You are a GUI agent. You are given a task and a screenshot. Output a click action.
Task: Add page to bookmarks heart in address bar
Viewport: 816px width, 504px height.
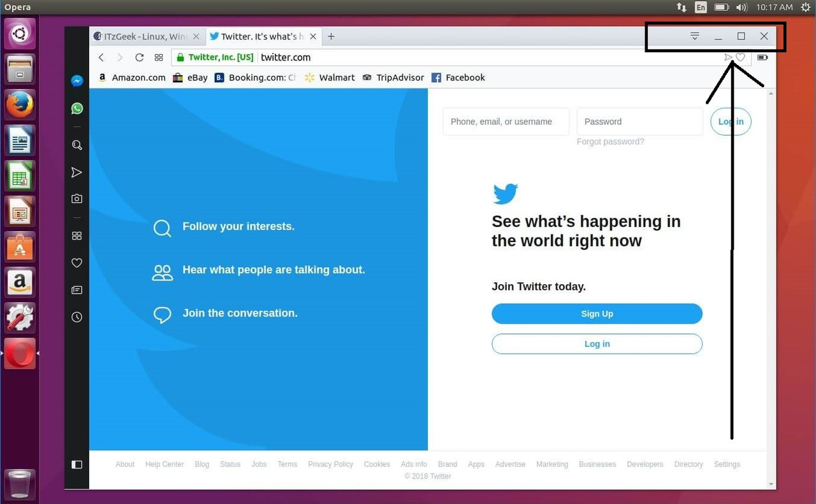(x=740, y=57)
